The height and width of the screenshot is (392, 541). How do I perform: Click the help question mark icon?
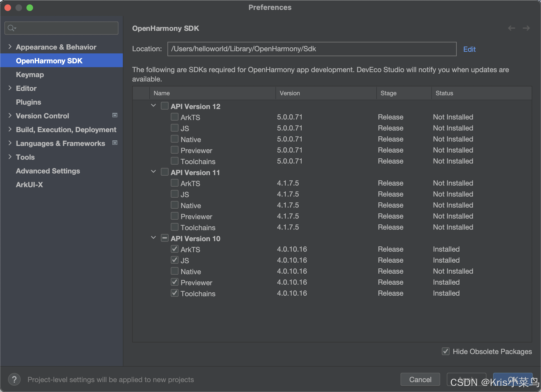click(x=14, y=380)
